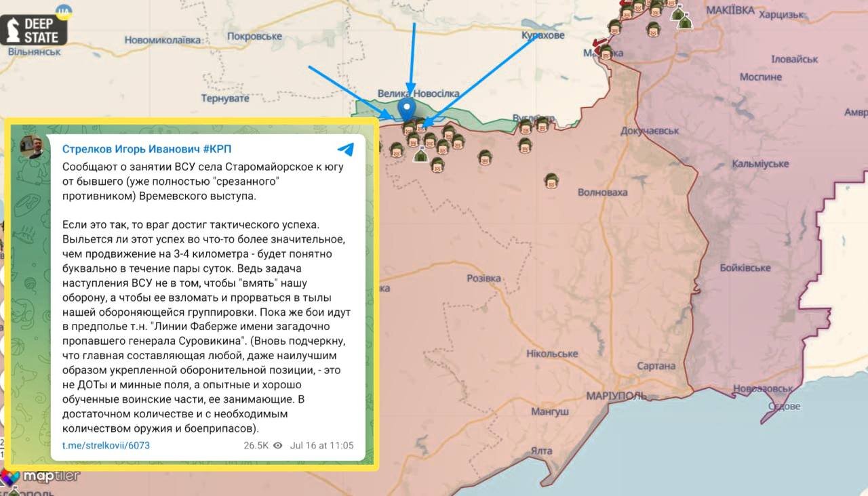Click the Волноваха town label
The image size is (868, 496).
pyautogui.click(x=602, y=192)
